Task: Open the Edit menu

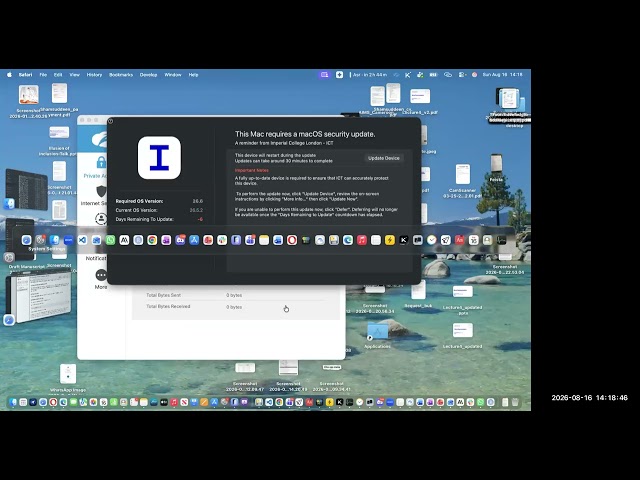Action: [x=58, y=75]
